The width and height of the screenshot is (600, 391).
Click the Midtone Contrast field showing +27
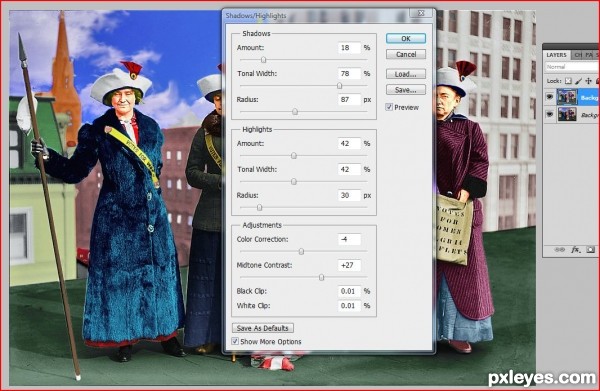click(x=349, y=265)
